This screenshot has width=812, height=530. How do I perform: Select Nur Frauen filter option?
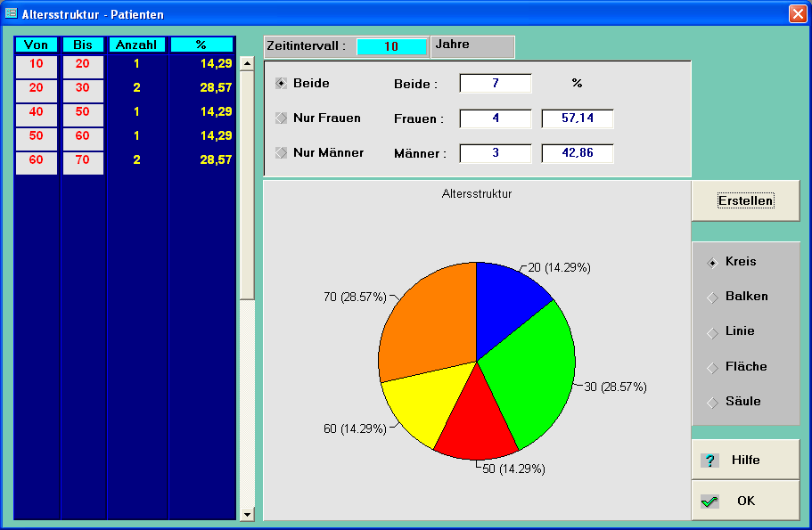pyautogui.click(x=282, y=118)
